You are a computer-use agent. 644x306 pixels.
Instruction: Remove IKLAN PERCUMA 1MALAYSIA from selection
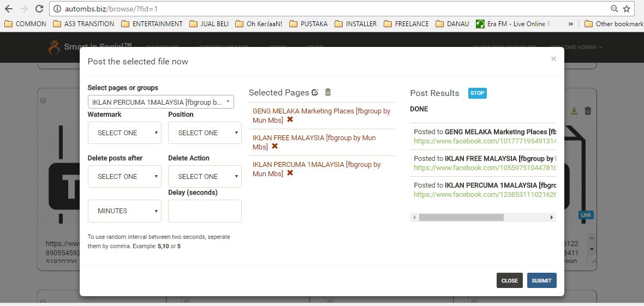[x=290, y=173]
